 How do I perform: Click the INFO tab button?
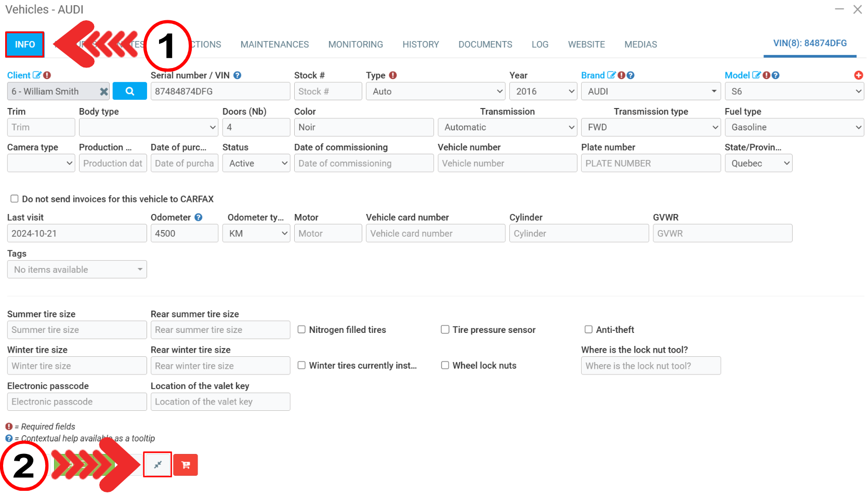click(25, 45)
